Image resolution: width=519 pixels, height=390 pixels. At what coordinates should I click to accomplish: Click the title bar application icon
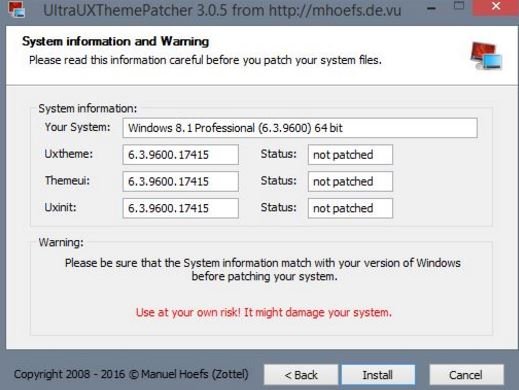pyautogui.click(x=17, y=9)
